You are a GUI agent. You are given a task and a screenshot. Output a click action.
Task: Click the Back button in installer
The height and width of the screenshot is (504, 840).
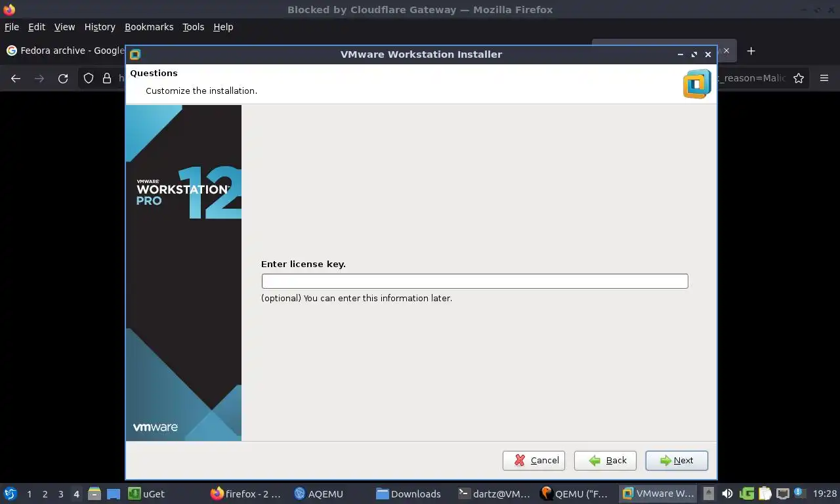coord(605,461)
